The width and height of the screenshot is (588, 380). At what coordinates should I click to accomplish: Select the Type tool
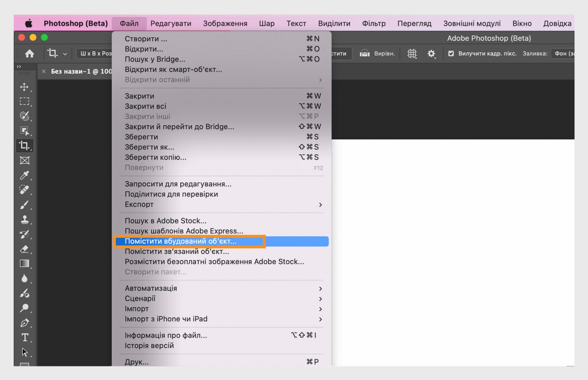click(x=24, y=338)
